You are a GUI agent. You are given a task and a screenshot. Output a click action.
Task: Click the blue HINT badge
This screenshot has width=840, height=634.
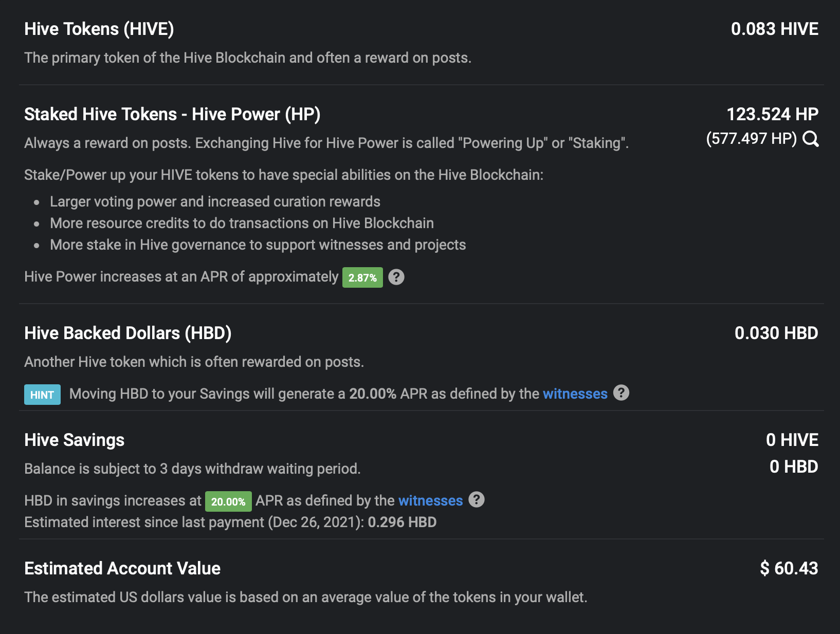click(42, 395)
